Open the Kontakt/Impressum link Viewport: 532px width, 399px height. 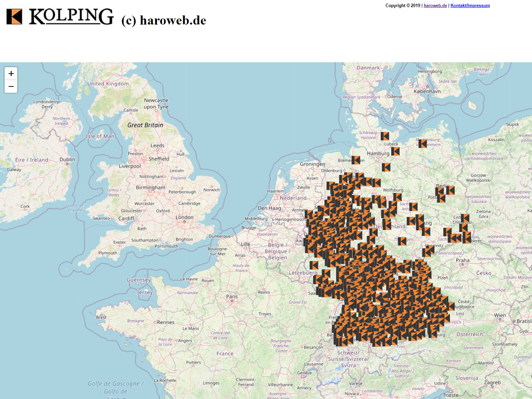tap(470, 6)
